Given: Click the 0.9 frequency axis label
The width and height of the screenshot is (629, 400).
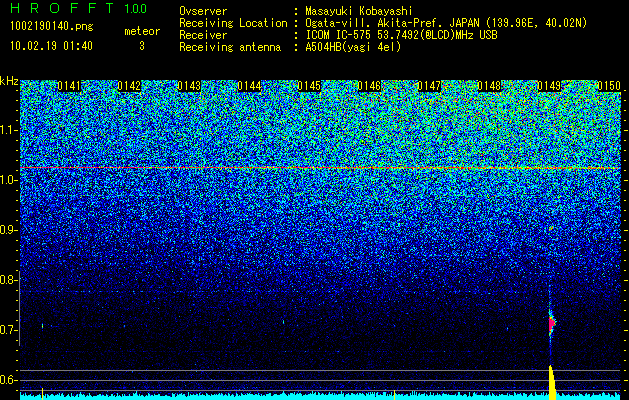Looking at the screenshot, I should (x=8, y=230).
